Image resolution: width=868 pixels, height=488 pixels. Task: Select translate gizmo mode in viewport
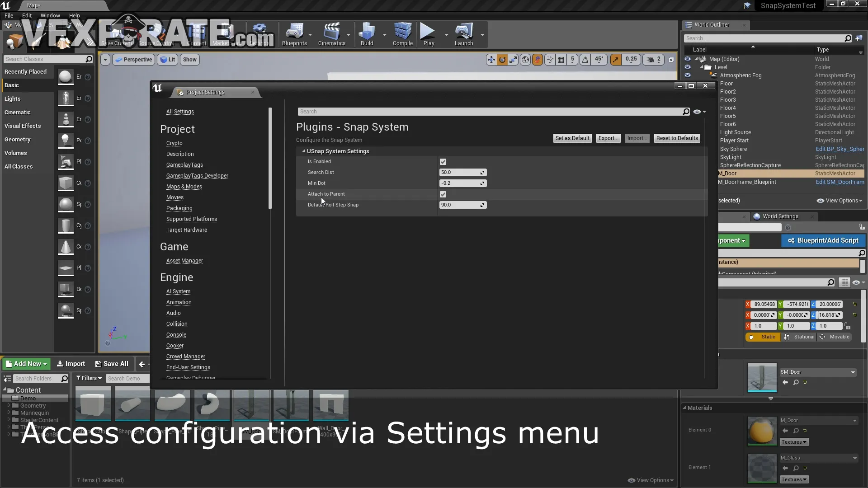coord(491,60)
